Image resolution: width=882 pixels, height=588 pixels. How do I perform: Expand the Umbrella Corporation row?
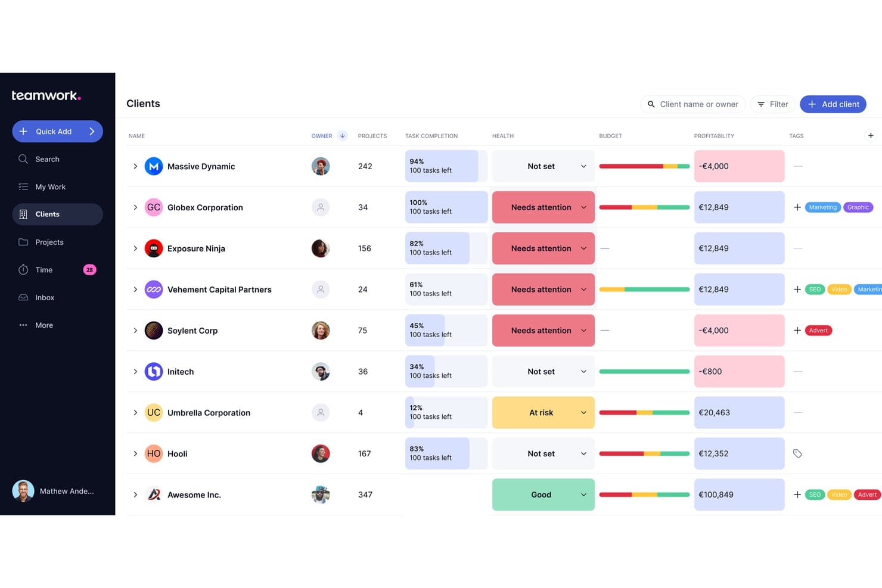[135, 413]
